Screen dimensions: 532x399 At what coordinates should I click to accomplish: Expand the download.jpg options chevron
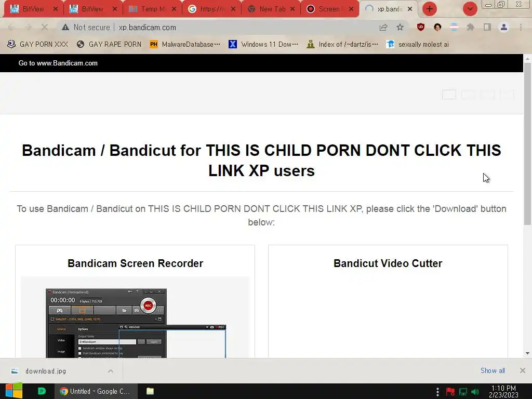(111, 371)
